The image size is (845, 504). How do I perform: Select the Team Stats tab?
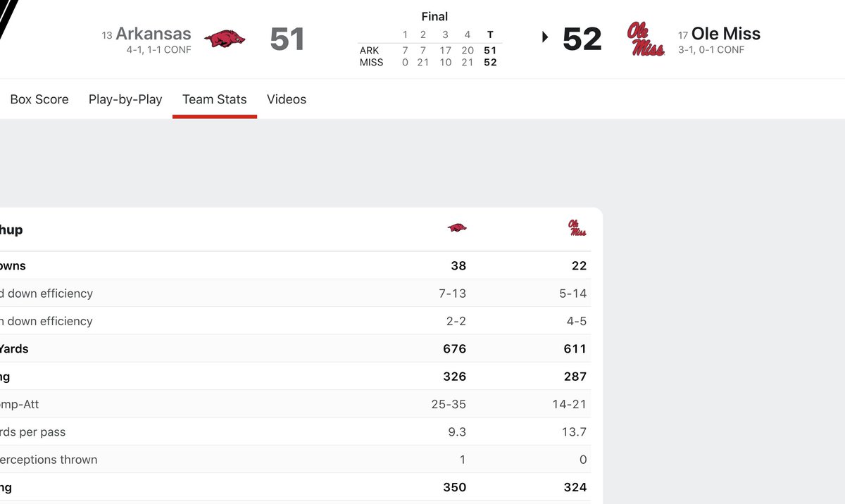coord(215,99)
